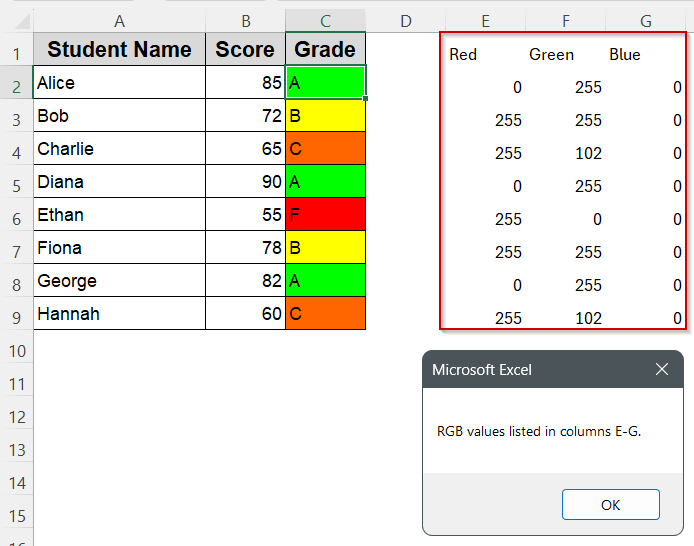Select column A header
This screenshot has height=546, width=694.
[x=119, y=21]
